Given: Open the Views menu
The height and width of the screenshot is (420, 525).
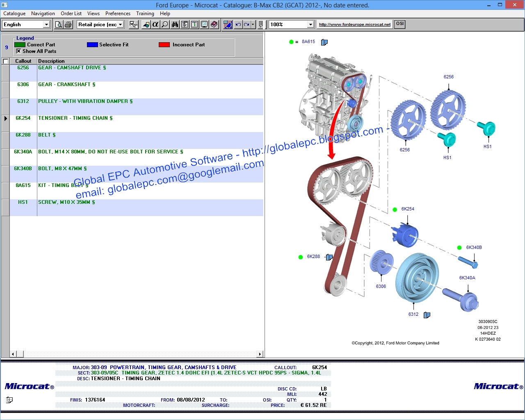Looking at the screenshot, I should click(94, 14).
